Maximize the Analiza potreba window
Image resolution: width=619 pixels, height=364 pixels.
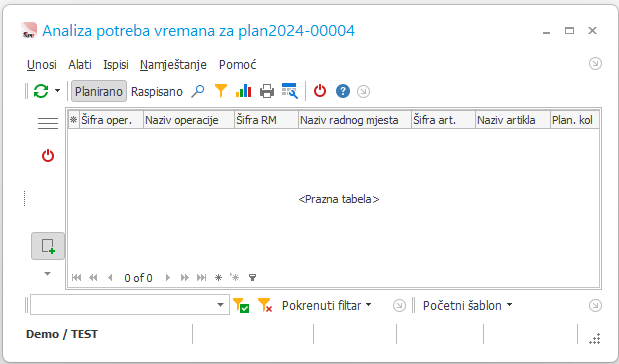569,31
